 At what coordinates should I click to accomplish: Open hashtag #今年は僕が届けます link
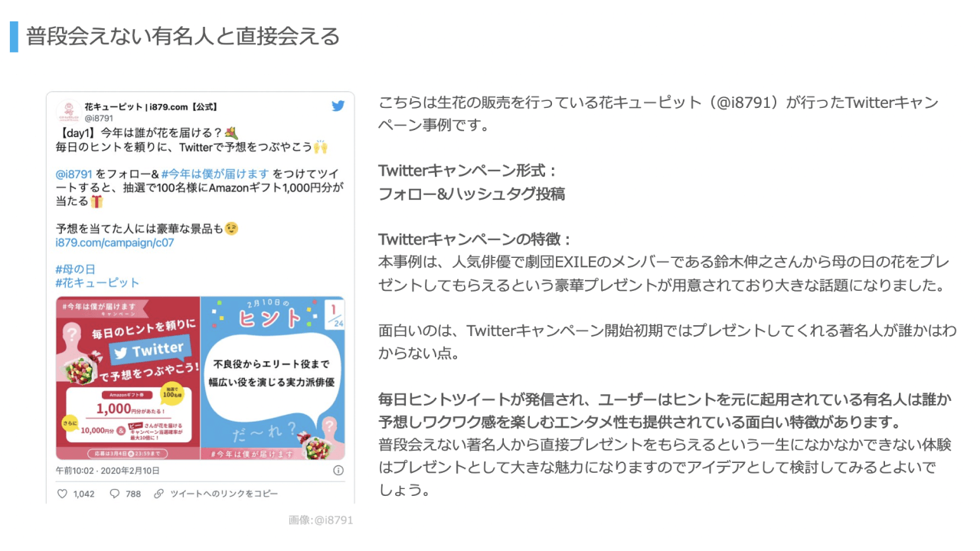(x=216, y=174)
